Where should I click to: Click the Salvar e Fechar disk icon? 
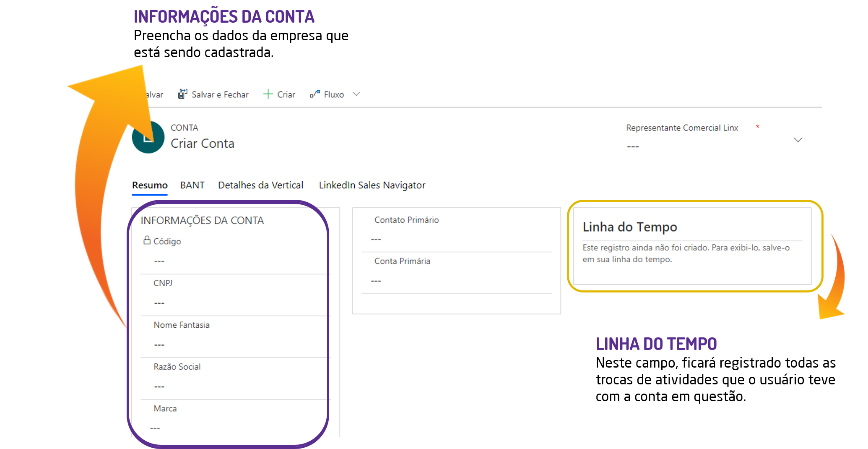(x=182, y=94)
